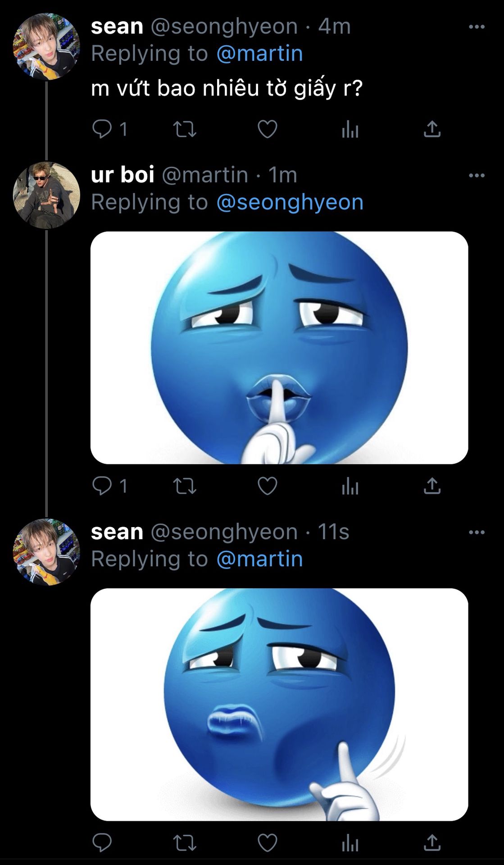This screenshot has height=865, width=504.
Task: Reply to sean's first tweet
Action: tap(102, 129)
